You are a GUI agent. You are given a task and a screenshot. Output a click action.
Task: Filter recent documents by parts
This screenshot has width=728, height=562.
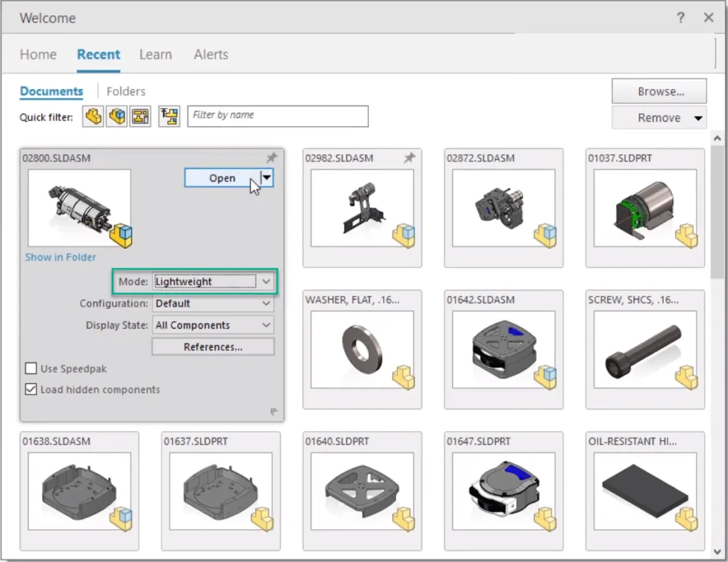pyautogui.click(x=93, y=116)
